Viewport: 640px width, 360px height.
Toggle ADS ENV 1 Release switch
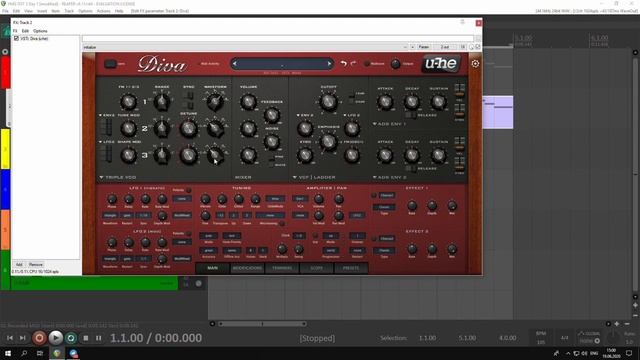click(411, 115)
